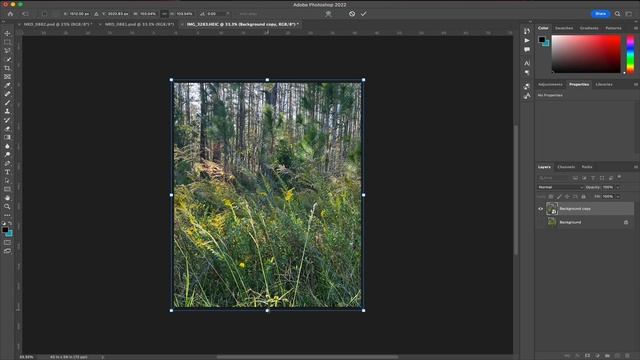Select the Hand tool
The width and height of the screenshot is (640, 360).
7,198
